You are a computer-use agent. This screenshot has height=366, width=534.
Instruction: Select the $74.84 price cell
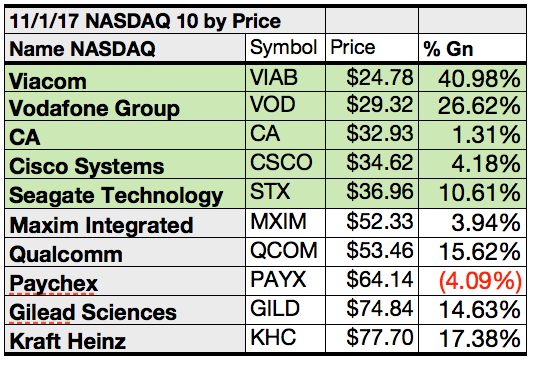(x=372, y=310)
